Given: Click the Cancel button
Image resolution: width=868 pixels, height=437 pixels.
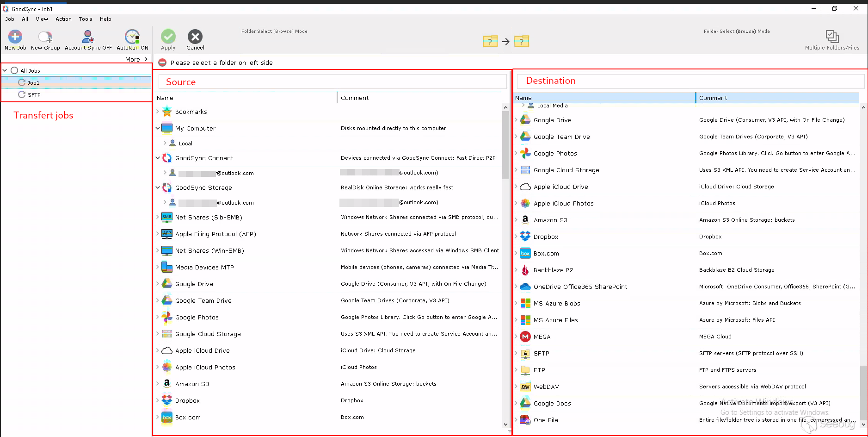Looking at the screenshot, I should pyautogui.click(x=195, y=39).
